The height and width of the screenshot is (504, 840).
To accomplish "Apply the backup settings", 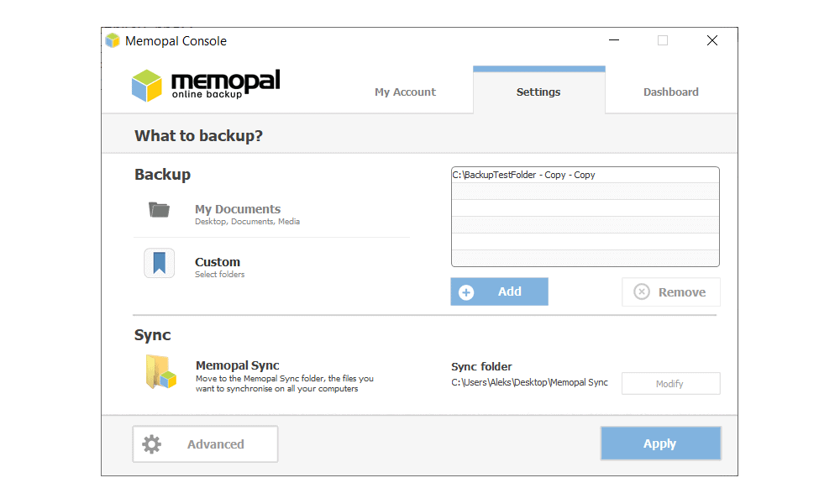I will 660,444.
